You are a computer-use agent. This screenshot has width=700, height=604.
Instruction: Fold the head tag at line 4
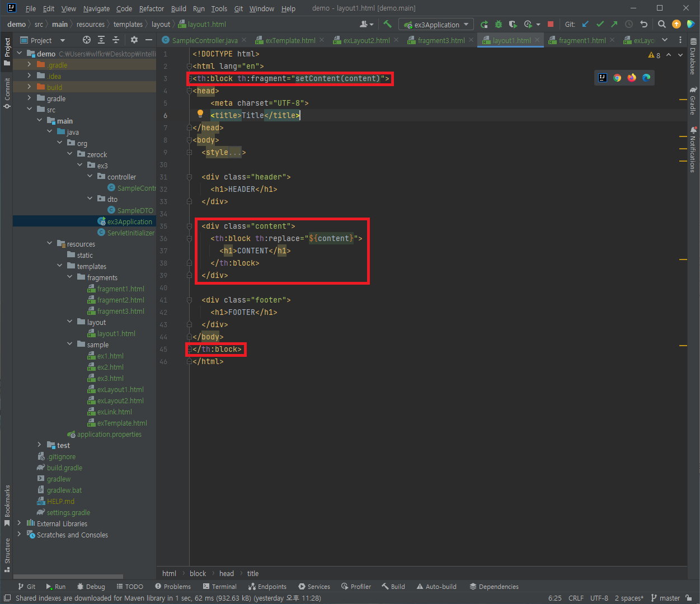(190, 91)
